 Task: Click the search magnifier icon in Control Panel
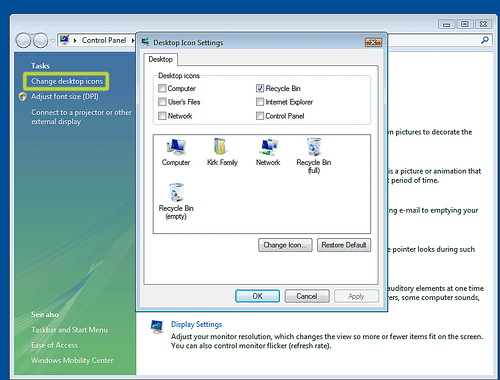[x=485, y=40]
